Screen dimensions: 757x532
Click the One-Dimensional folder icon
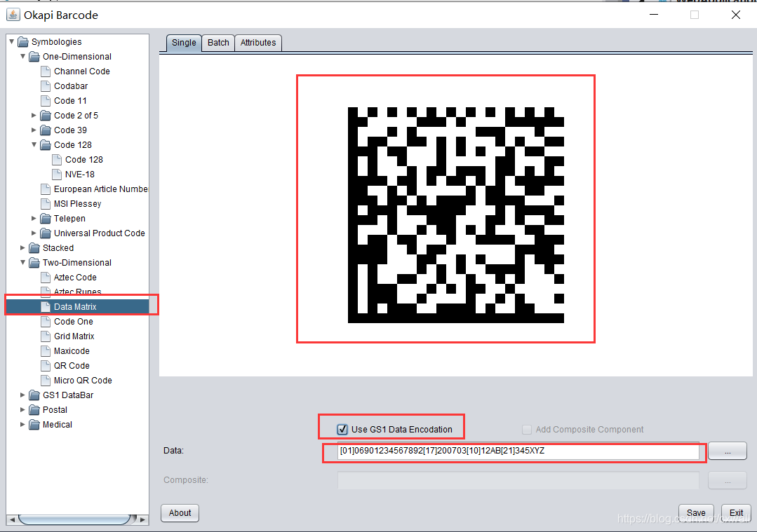coord(34,57)
